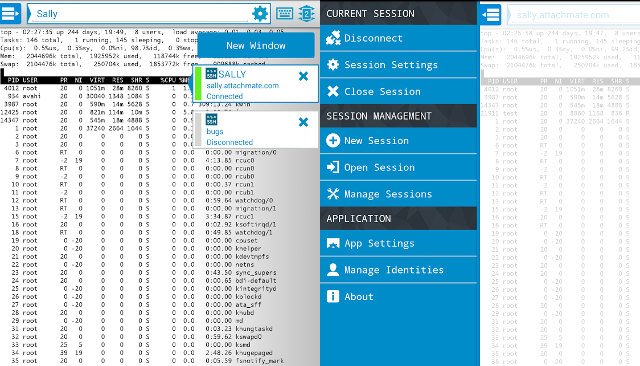
Task: Open Manage Sessions menu item
Action: [398, 194]
